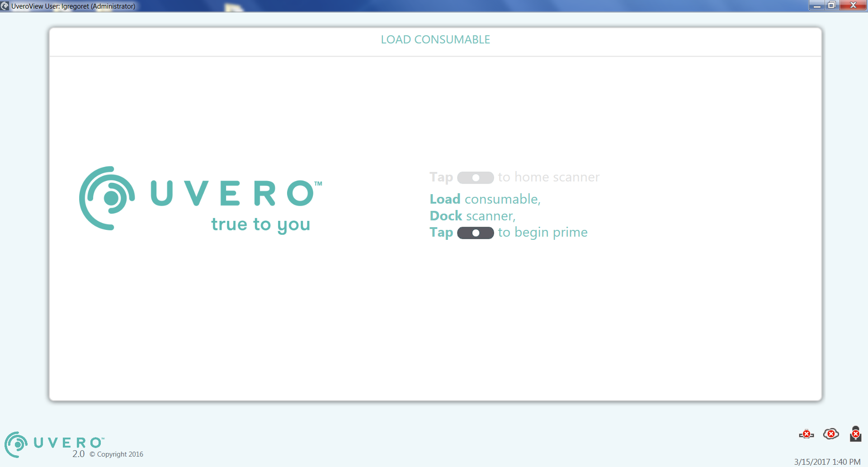The image size is (868, 467).
Task: Click the dock station error status icon
Action: click(855, 434)
